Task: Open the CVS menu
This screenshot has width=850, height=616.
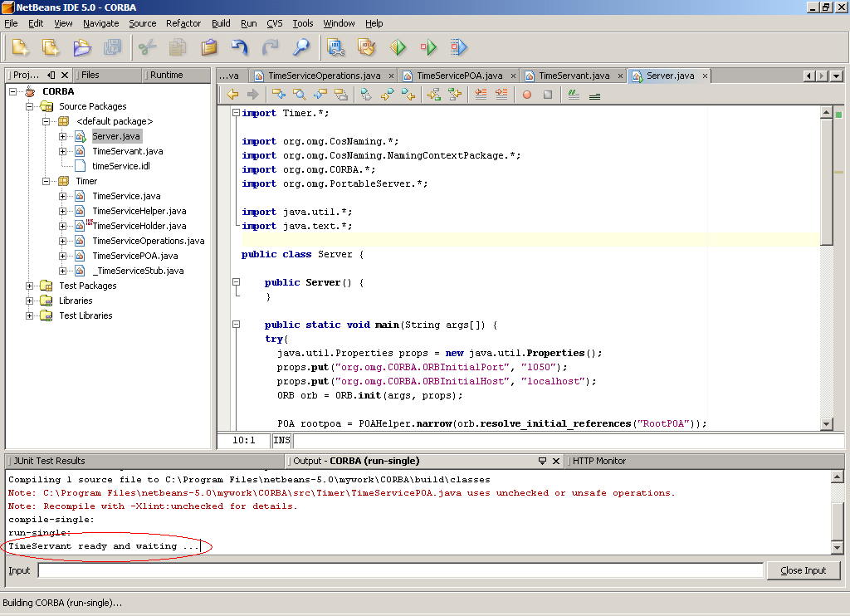Action: (274, 23)
